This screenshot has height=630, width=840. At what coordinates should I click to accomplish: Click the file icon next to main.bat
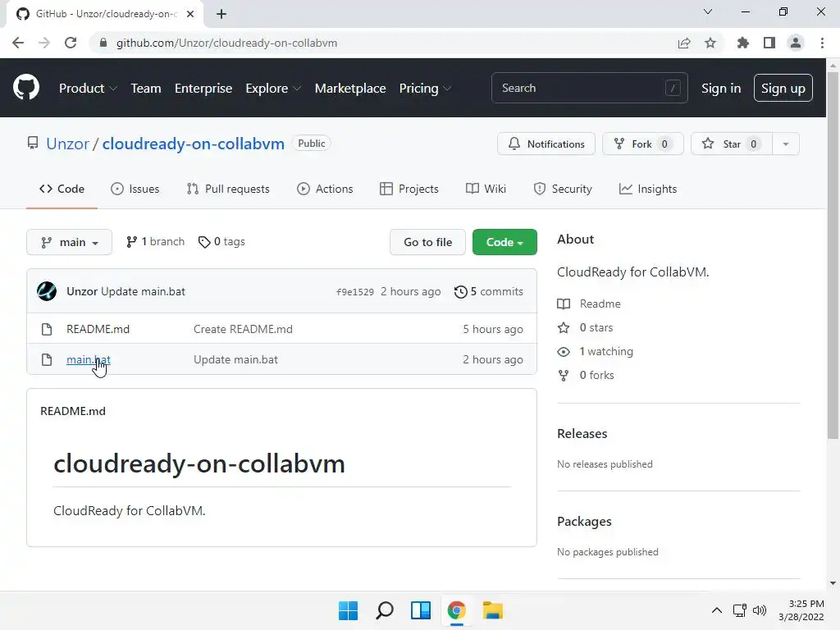click(x=47, y=359)
